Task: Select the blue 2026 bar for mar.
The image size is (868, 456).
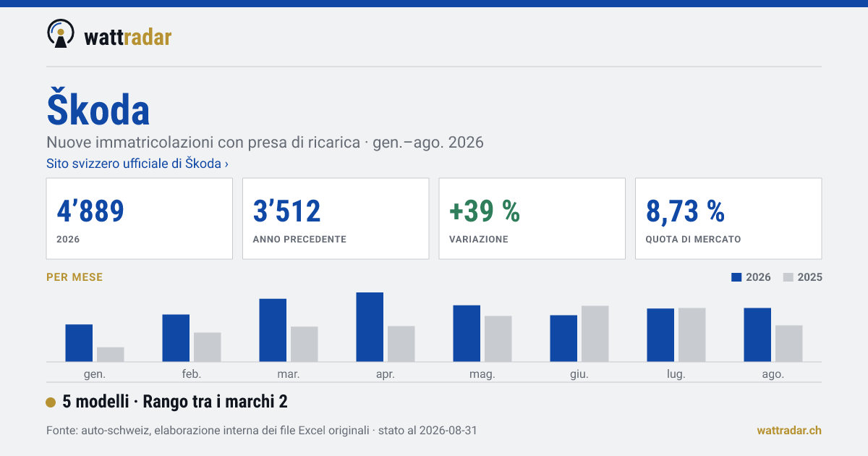Action: pos(273,330)
